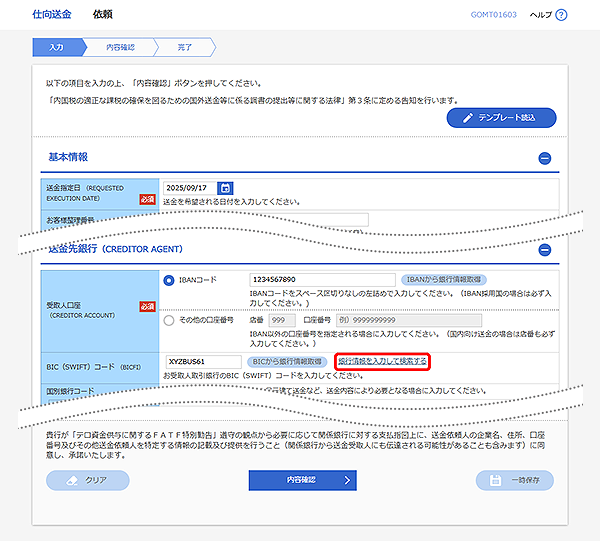
Task: Click the BIC (SWIFT) コード label
Action: click(94, 367)
